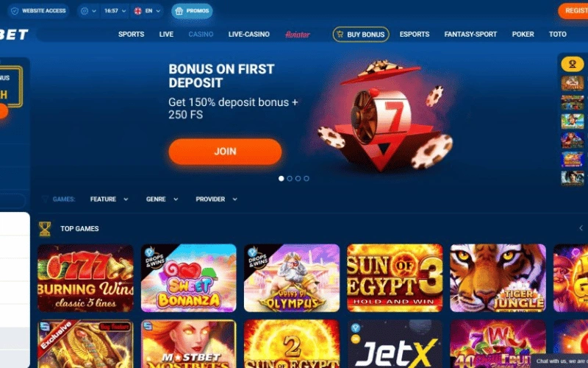Select the second banner carousel dot

click(x=290, y=179)
